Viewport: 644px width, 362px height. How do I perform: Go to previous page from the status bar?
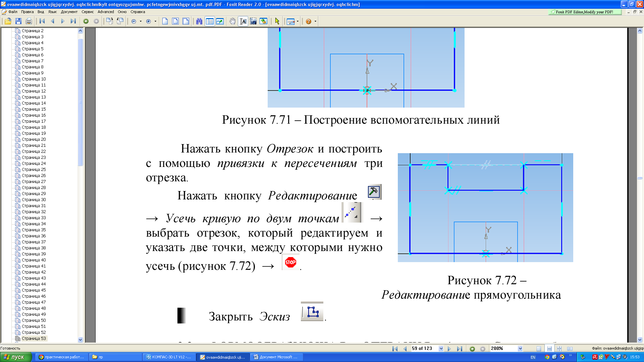(x=405, y=349)
